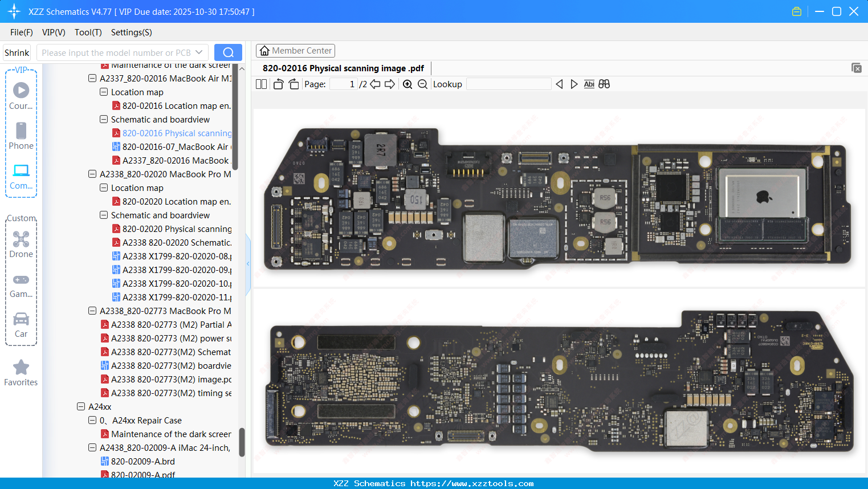The height and width of the screenshot is (489, 868).
Task: Zoom out of the PDF
Action: 422,84
